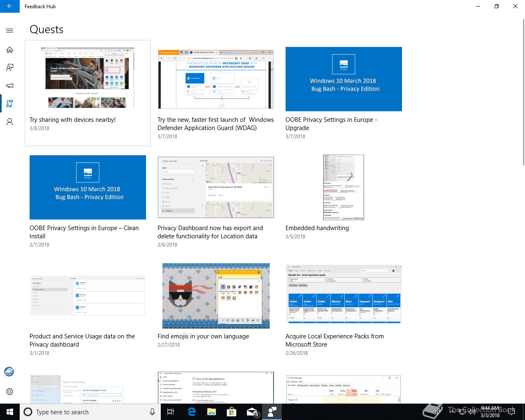
Task: Click the Cortana circle icon
Action: click(x=28, y=412)
